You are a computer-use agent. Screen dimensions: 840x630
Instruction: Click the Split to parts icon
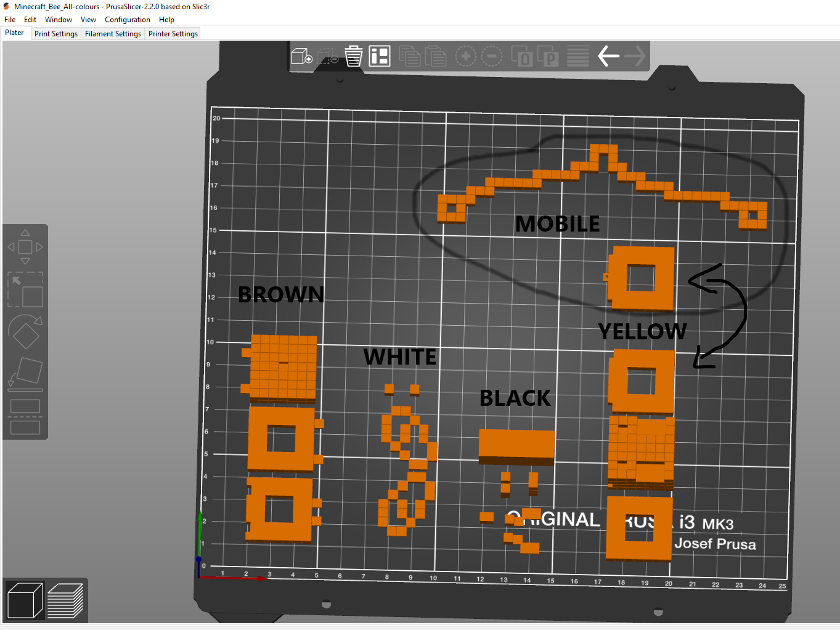(x=548, y=56)
